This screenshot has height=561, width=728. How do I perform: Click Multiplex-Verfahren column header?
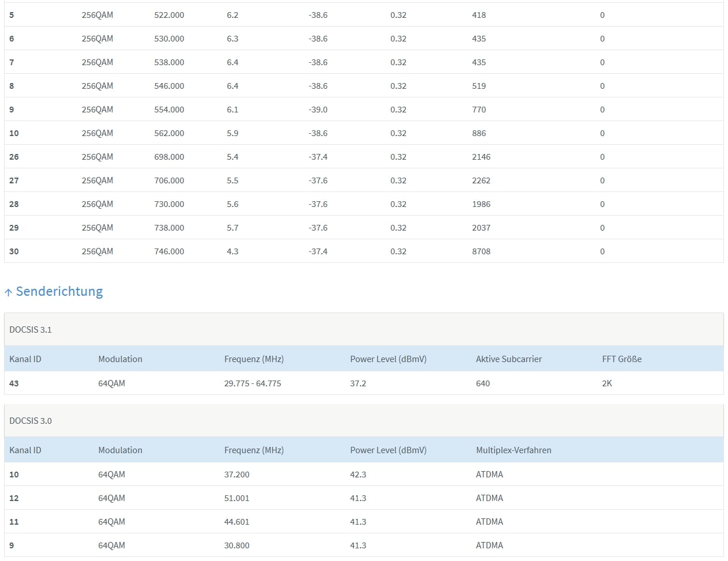(513, 450)
